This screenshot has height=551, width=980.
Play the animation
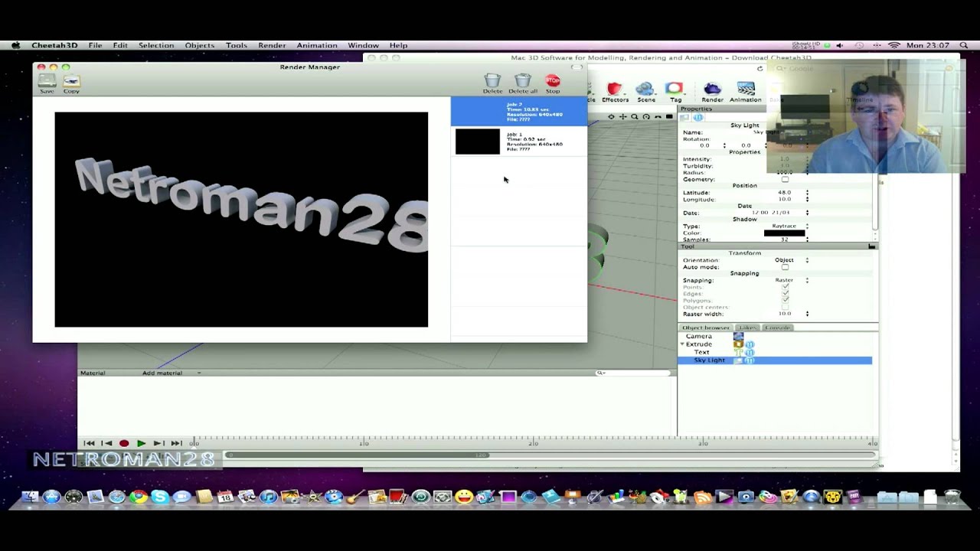pos(141,443)
